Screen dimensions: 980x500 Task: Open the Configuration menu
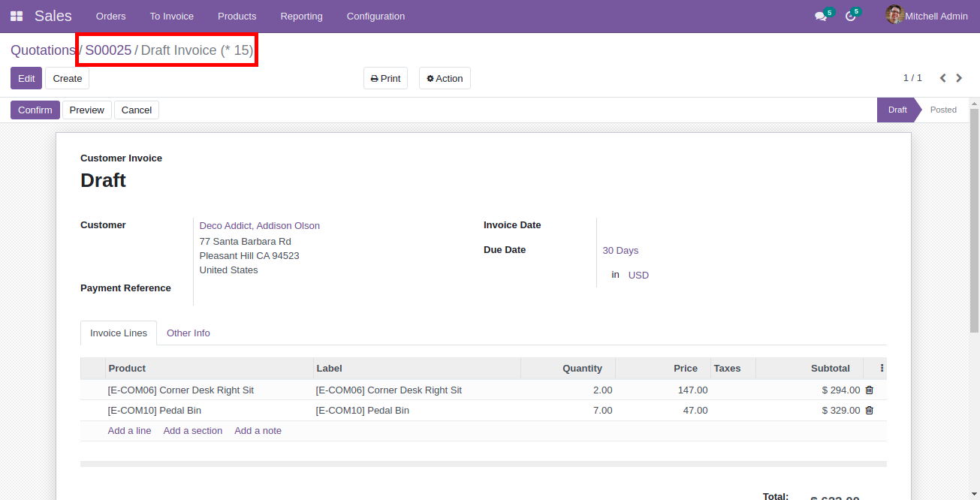375,16
